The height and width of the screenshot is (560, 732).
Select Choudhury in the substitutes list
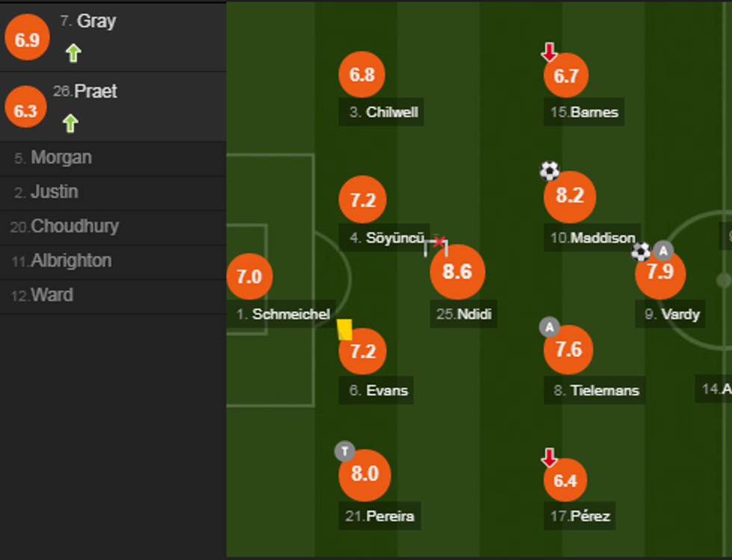[x=75, y=227]
